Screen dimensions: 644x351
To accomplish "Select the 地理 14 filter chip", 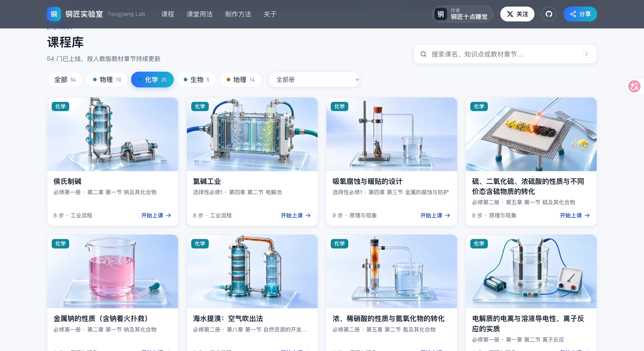I will (240, 80).
